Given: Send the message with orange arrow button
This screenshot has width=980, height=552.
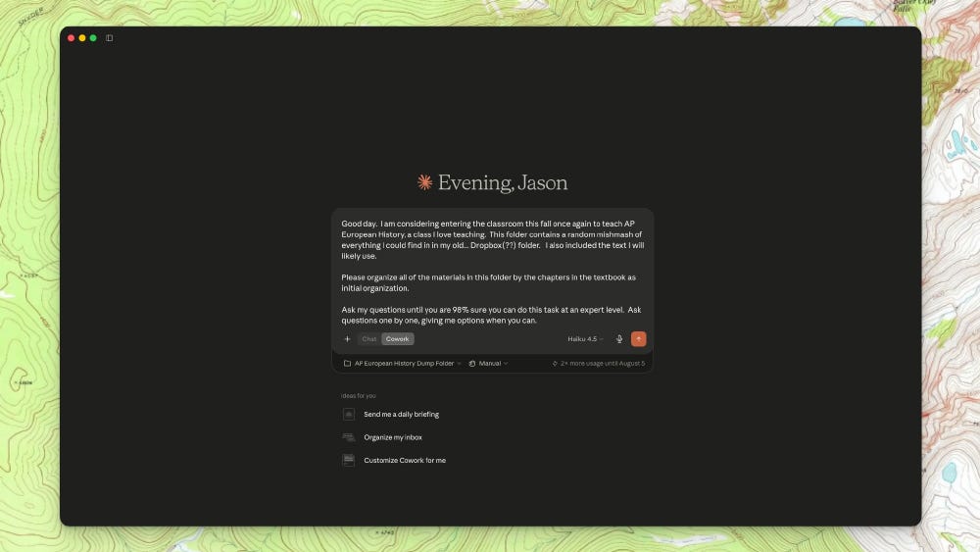Looking at the screenshot, I should [x=638, y=339].
